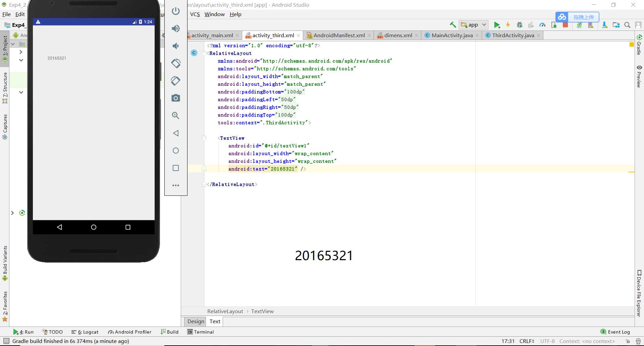Image resolution: width=644 pixels, height=346 pixels.
Task: Open the UTF-8 encoding selector
Action: pyautogui.click(x=547, y=341)
